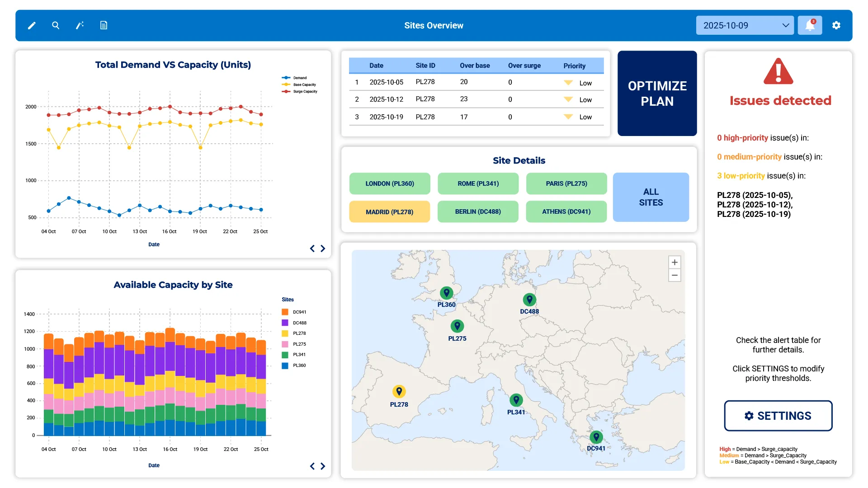Toggle DC488 purple legend swatch

point(285,323)
